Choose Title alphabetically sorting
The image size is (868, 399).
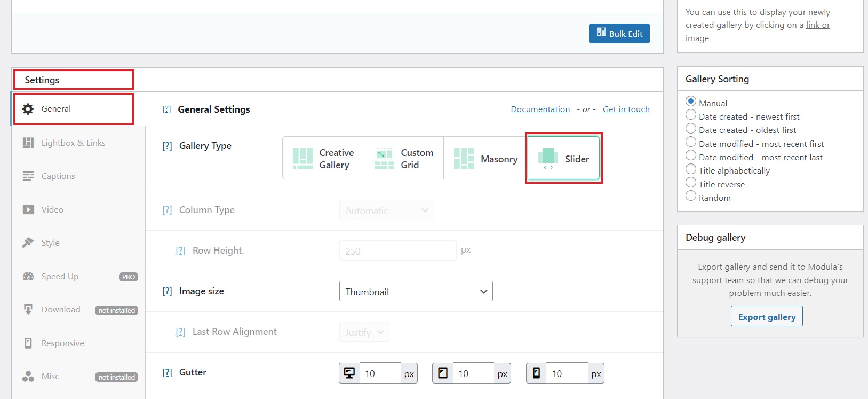pos(691,169)
